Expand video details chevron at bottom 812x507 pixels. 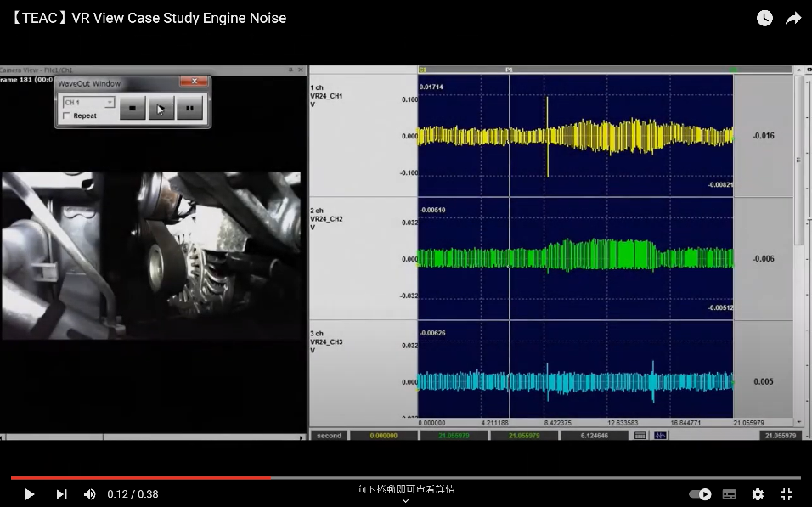tap(405, 500)
